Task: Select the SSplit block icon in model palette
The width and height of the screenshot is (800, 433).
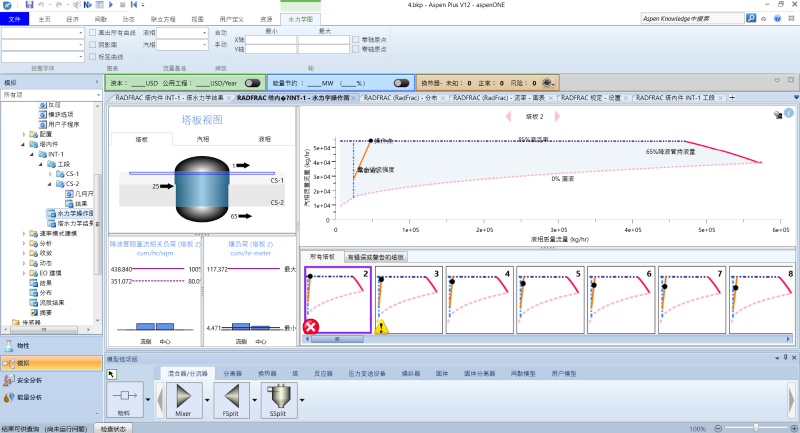Action: click(278, 399)
